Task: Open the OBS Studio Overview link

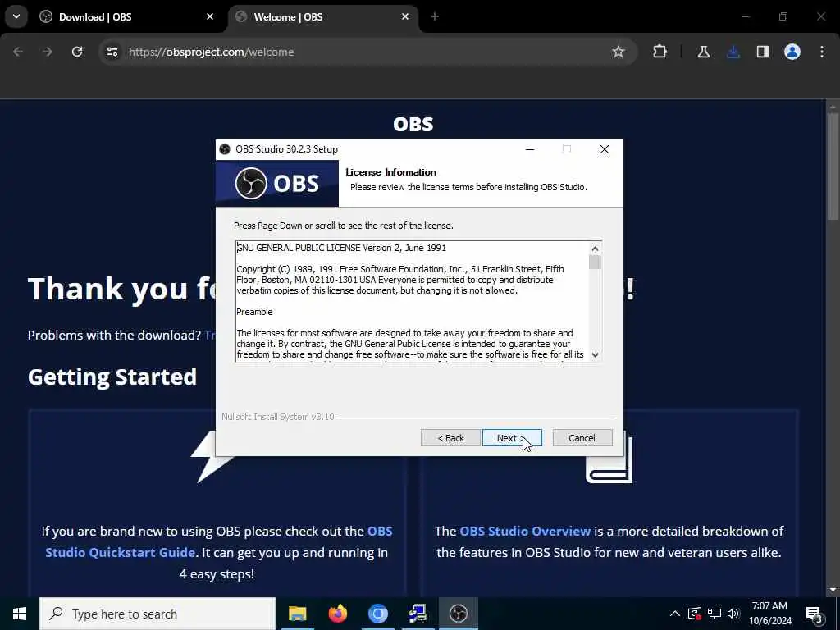Action: 525,531
